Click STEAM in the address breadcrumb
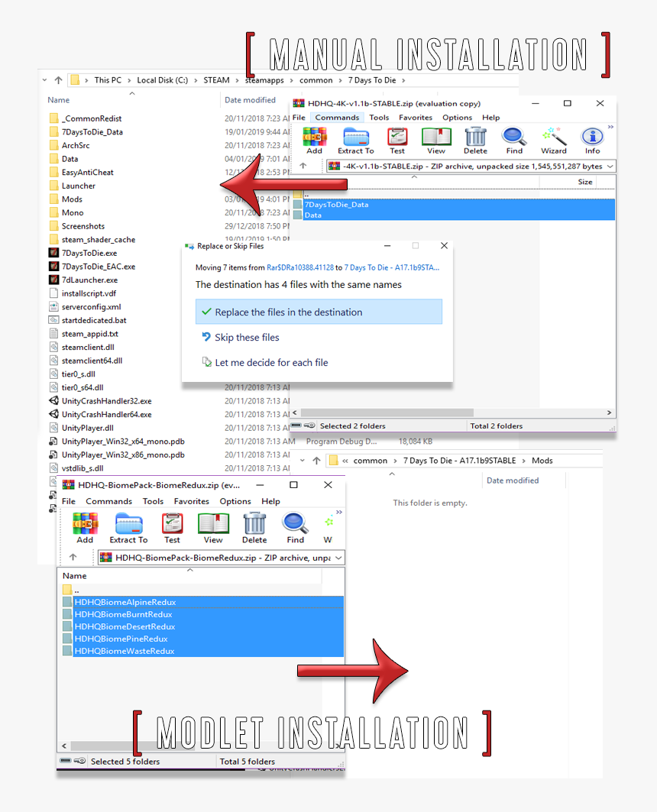This screenshot has height=812, width=657. [216, 80]
